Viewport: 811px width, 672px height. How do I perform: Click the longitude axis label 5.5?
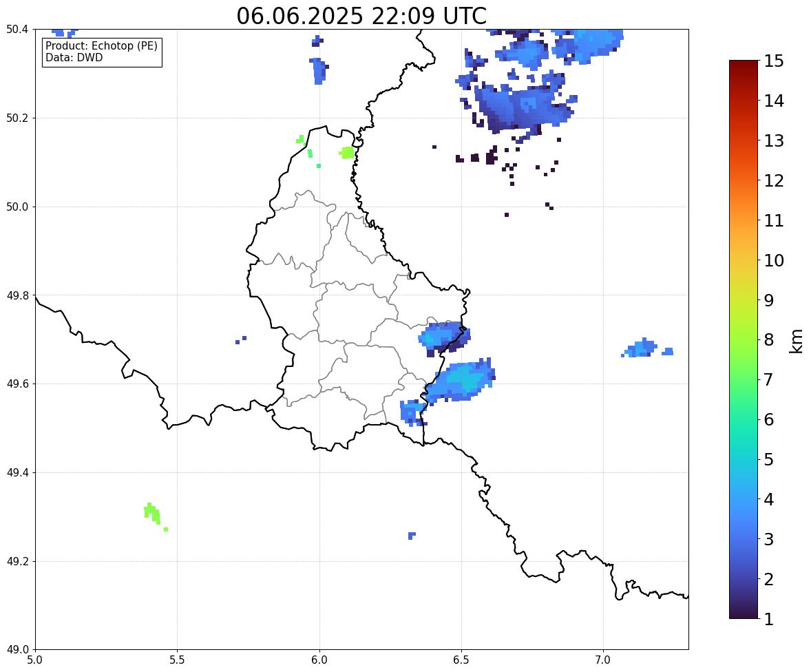178,660
